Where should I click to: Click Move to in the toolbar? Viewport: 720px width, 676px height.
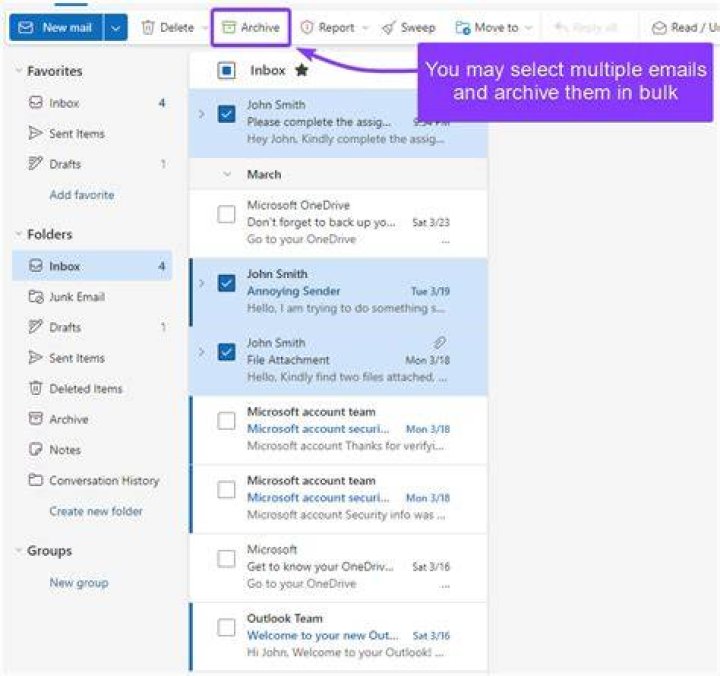tap(487, 28)
